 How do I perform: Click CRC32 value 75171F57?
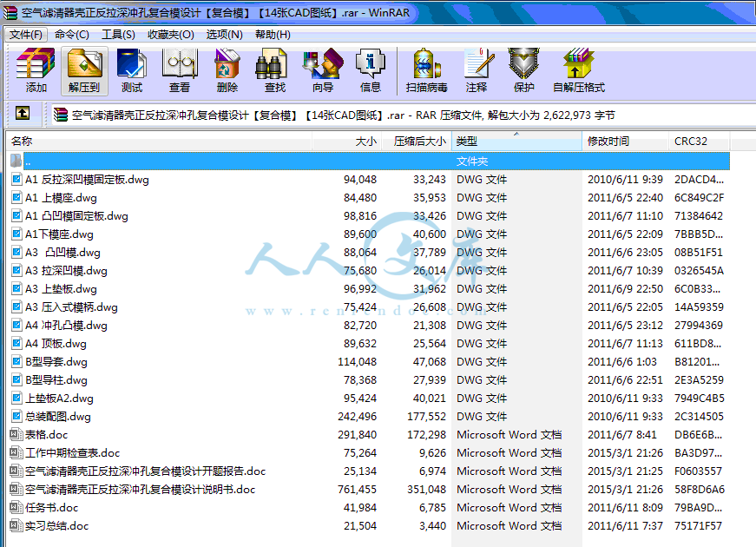point(698,526)
